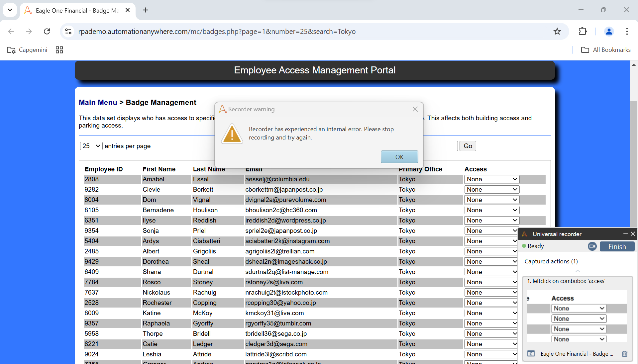Open the Extensions puzzle icon
The width and height of the screenshot is (638, 364).
pos(583,32)
